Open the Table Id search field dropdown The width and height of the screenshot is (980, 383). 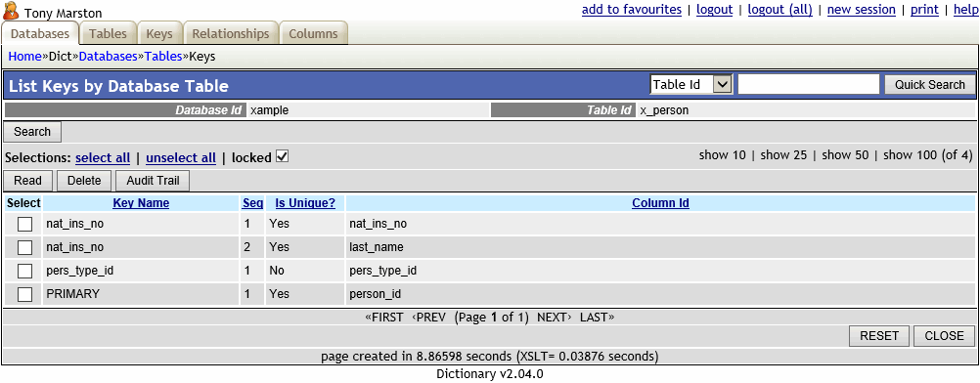690,84
